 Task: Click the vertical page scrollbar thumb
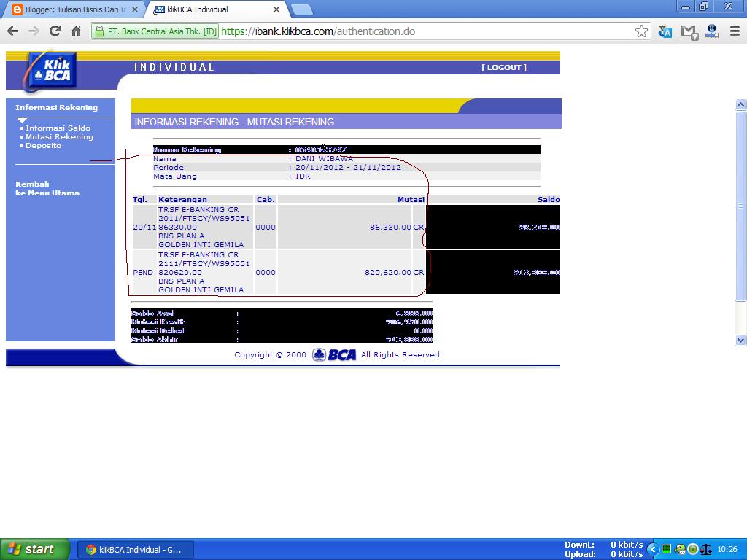pyautogui.click(x=740, y=206)
